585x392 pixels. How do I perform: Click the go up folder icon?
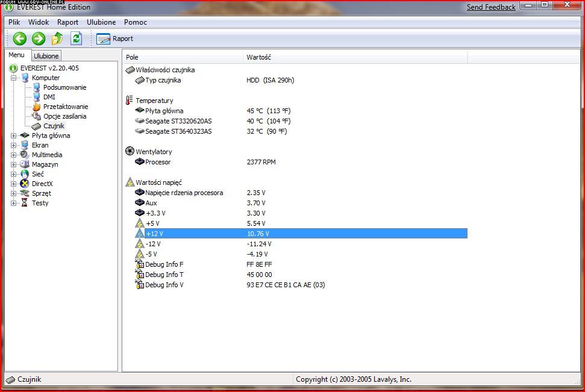(x=57, y=39)
